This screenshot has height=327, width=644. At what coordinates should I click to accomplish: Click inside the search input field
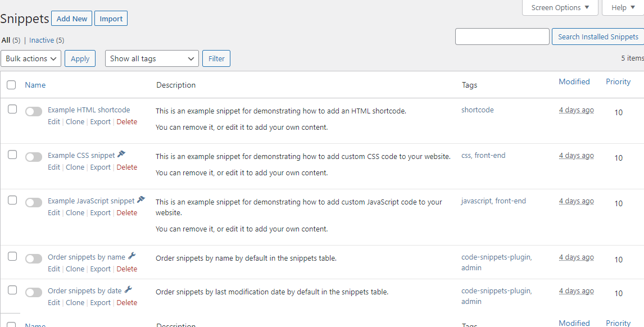(502, 36)
